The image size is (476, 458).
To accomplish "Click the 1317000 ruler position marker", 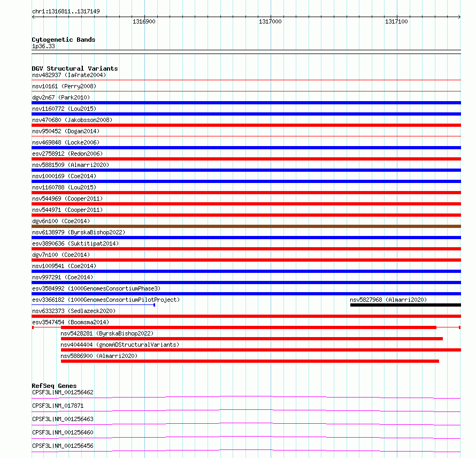I will pyautogui.click(x=270, y=21).
